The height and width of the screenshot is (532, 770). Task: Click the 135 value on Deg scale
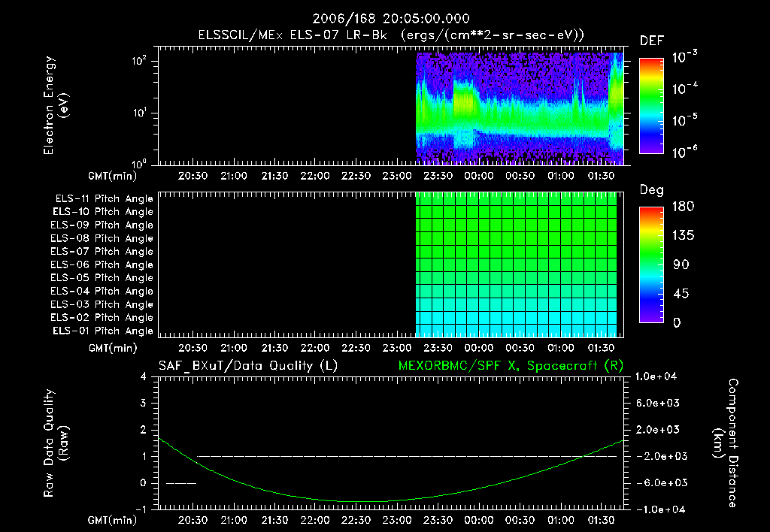click(x=683, y=236)
